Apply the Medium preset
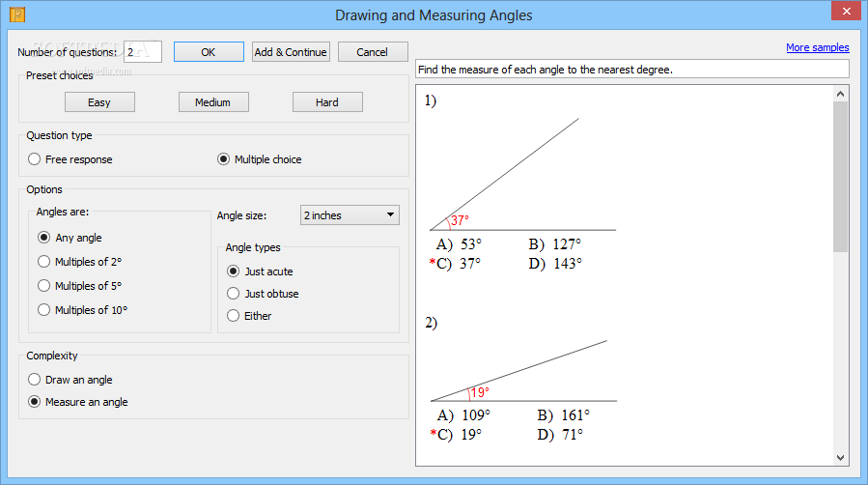 tap(213, 102)
